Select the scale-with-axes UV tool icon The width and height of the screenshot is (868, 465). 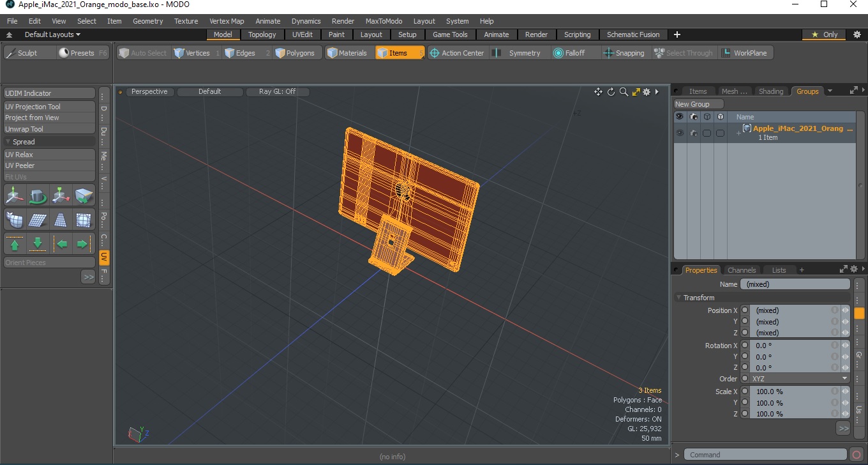(61, 195)
